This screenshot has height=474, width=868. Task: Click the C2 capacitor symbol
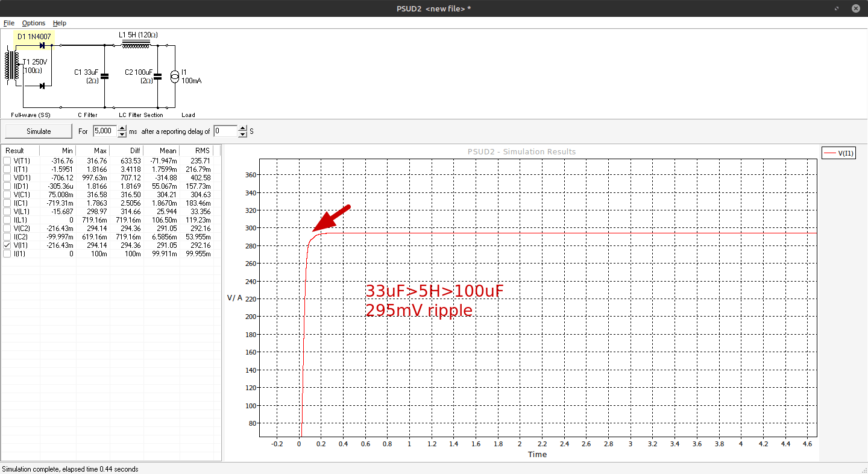[157, 76]
